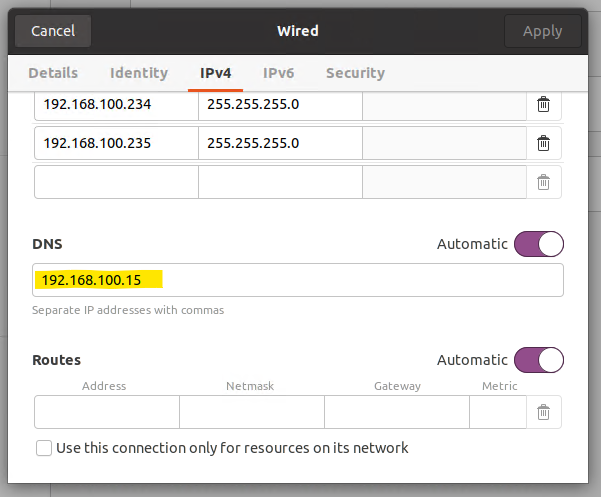The image size is (601, 497).
Task: Click the Routes Netmask field
Action: click(x=252, y=412)
